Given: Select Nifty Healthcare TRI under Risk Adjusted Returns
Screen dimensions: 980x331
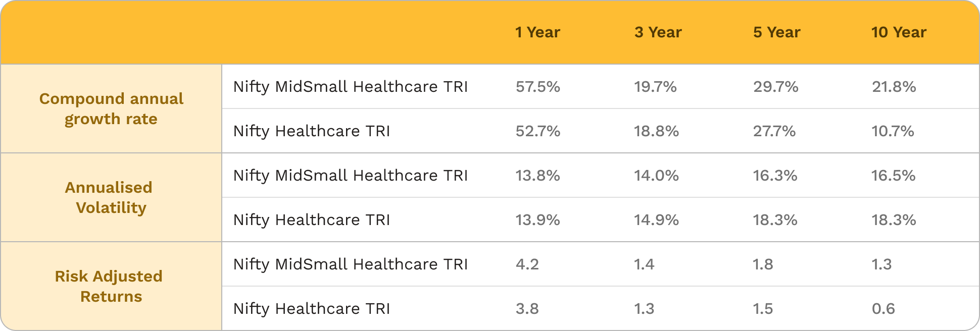Looking at the screenshot, I should 311,309.
